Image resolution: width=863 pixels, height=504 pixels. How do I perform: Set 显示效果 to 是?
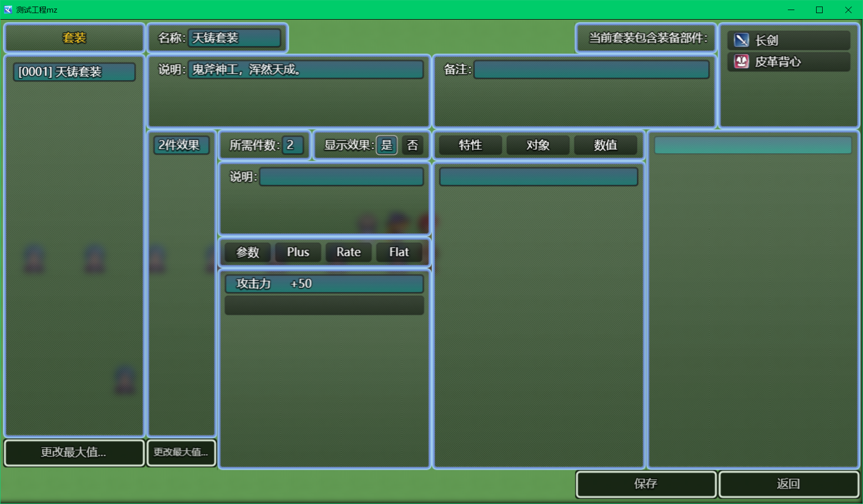point(387,145)
